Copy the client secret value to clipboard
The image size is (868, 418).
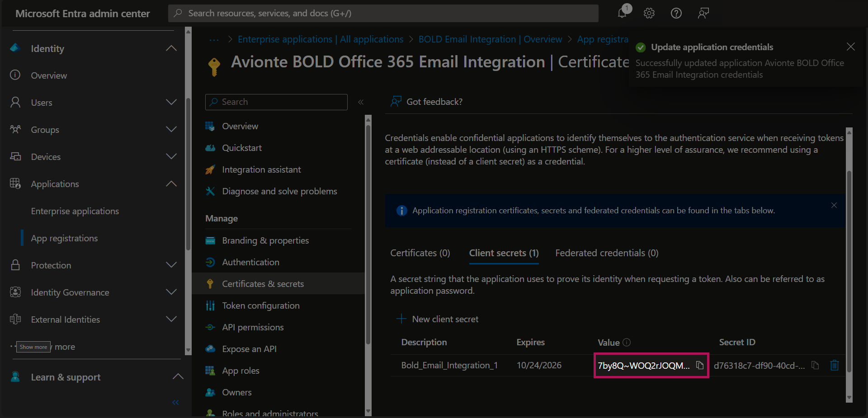click(x=699, y=365)
